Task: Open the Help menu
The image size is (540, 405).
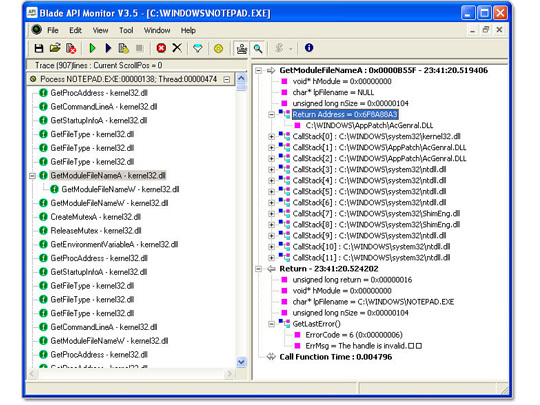Action: click(188, 30)
